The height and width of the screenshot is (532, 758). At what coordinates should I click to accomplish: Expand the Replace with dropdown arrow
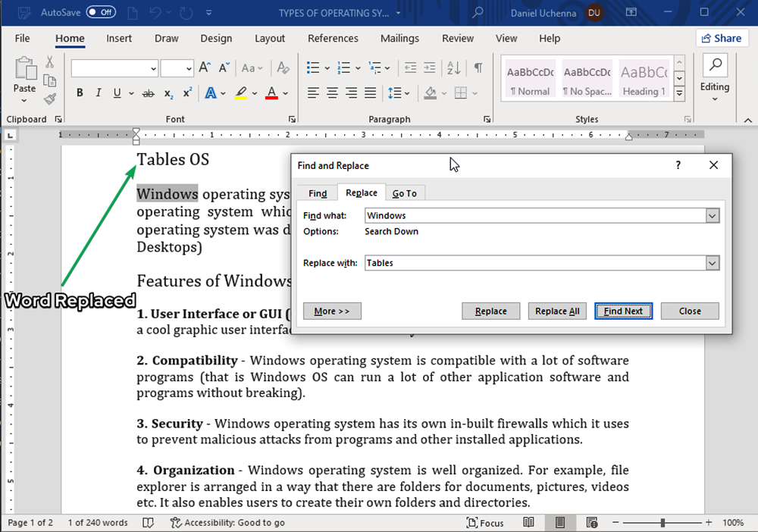[712, 263]
